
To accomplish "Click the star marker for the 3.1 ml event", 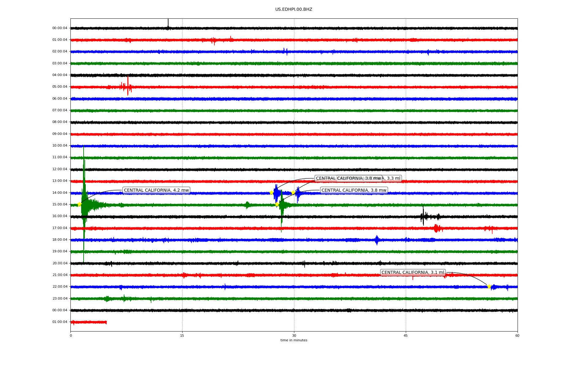I will (x=489, y=286).
